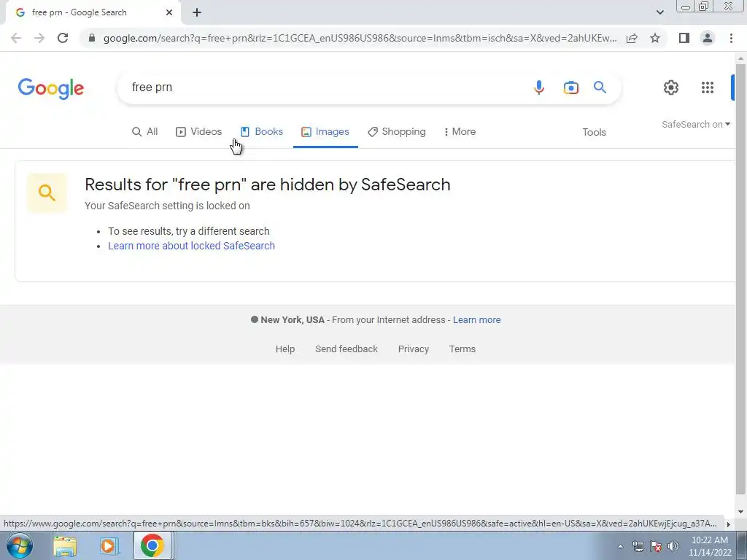The width and height of the screenshot is (747, 560).
Task: Open Learn more about locked SafeSearch
Action: [192, 246]
